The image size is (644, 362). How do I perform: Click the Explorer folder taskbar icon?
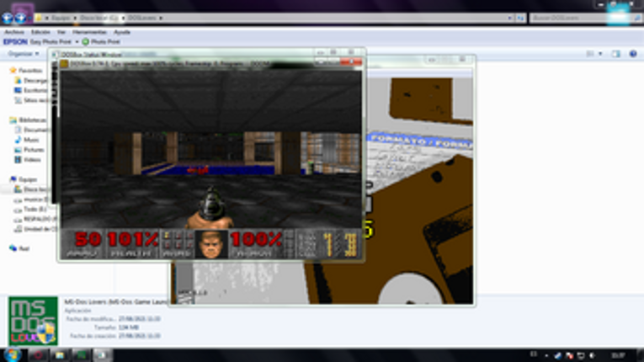pyautogui.click(x=60, y=355)
